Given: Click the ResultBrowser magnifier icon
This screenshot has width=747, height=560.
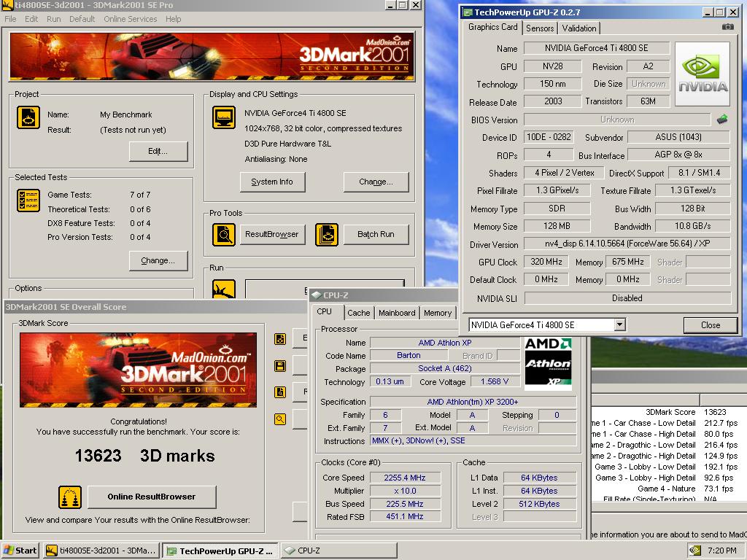Looking at the screenshot, I should point(224,234).
